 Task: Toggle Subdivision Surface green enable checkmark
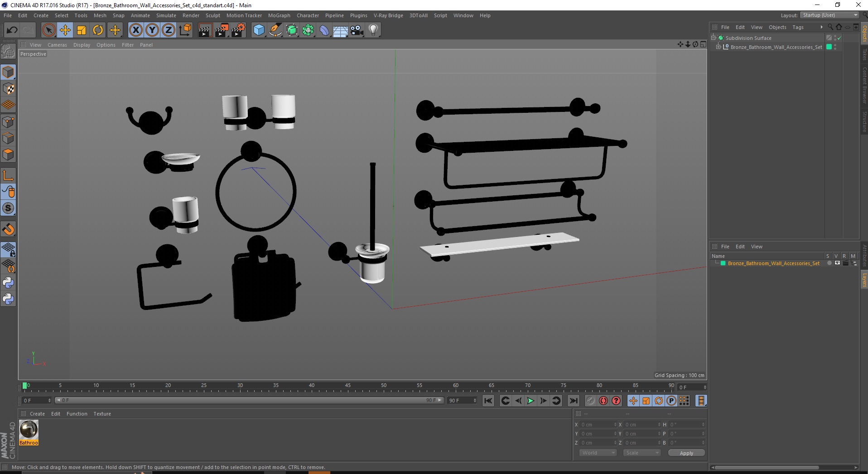pyautogui.click(x=839, y=38)
